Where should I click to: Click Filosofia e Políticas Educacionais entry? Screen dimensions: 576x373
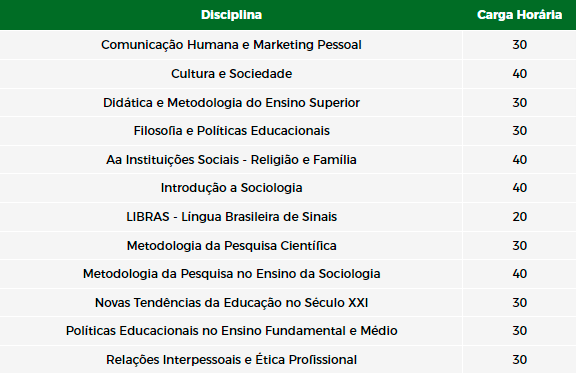(231, 131)
